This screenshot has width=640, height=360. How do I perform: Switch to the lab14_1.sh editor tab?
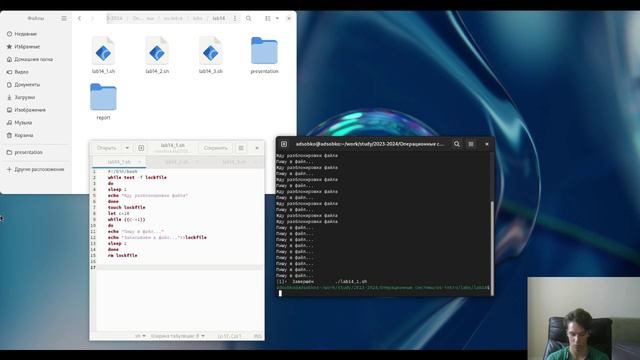click(119, 162)
